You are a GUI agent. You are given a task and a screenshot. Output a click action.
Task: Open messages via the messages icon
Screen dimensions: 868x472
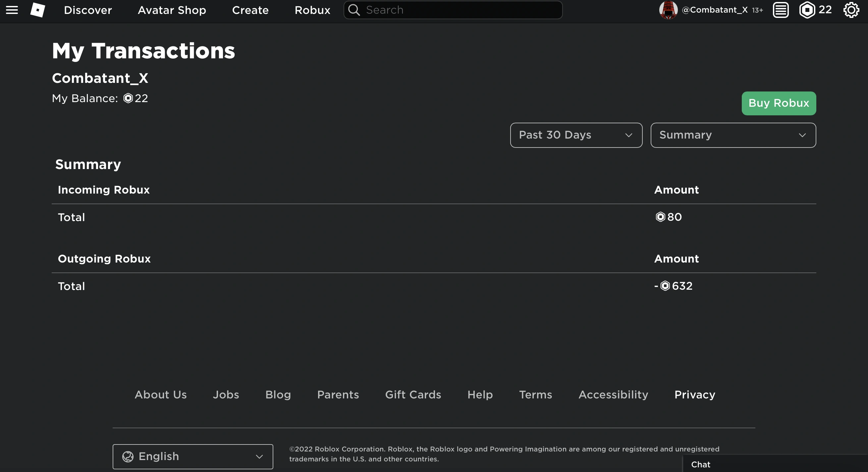click(x=781, y=10)
